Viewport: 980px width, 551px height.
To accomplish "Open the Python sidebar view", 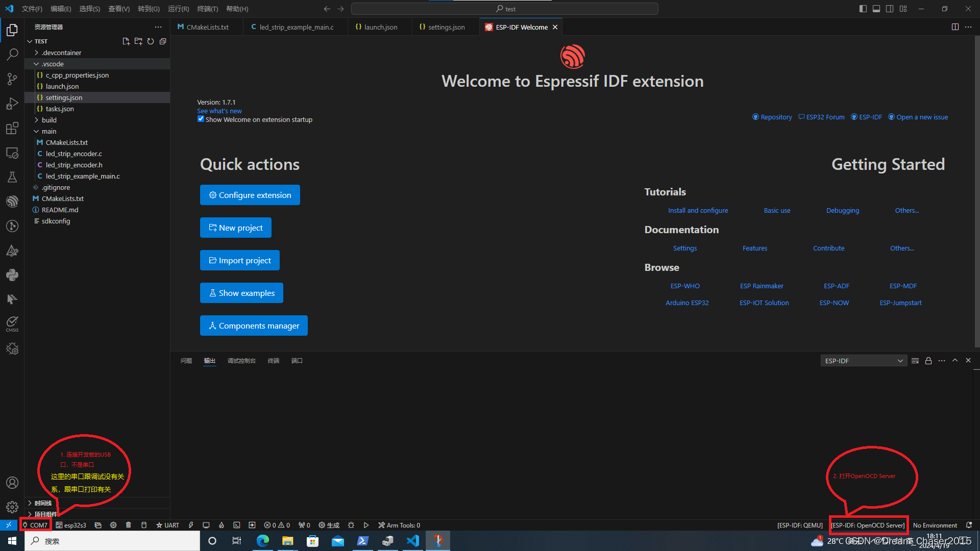I will (x=12, y=275).
